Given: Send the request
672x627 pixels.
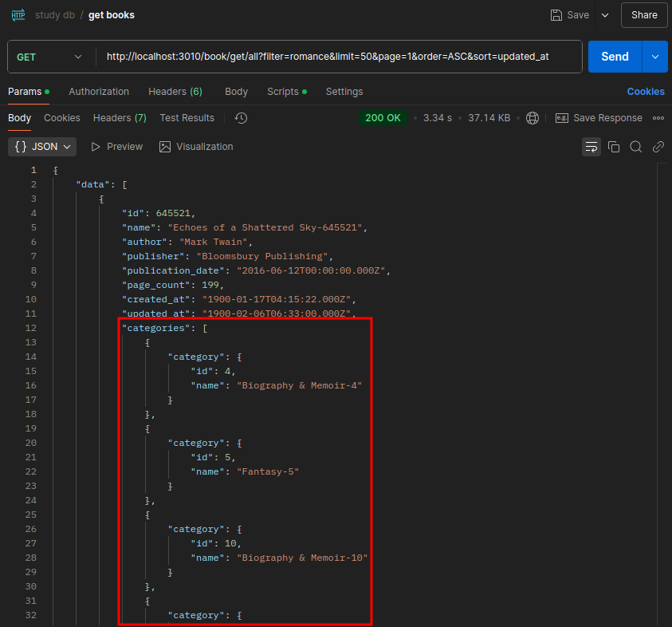Looking at the screenshot, I should pyautogui.click(x=615, y=57).
